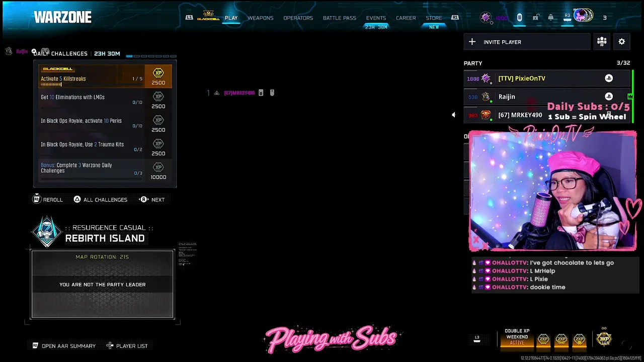Click the XP icon for Trauma Kits challenge
Viewport: 644px width, 362px height.
point(158,144)
